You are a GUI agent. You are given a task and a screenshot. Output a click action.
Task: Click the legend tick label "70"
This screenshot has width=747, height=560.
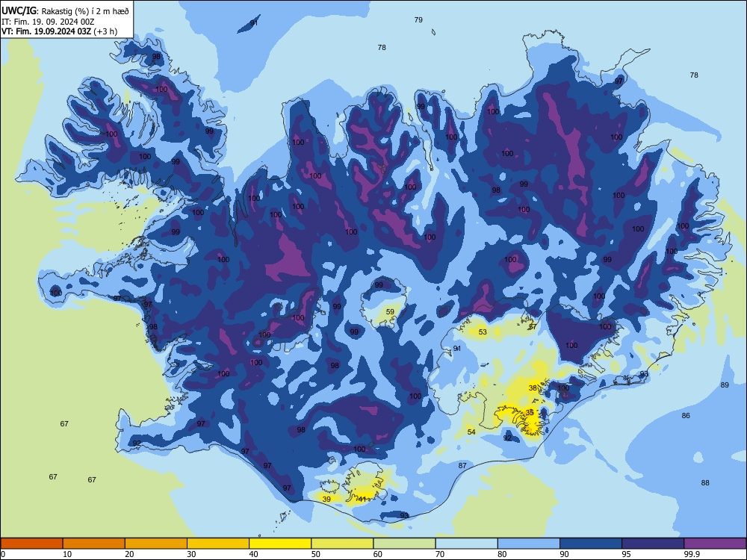[440, 554]
